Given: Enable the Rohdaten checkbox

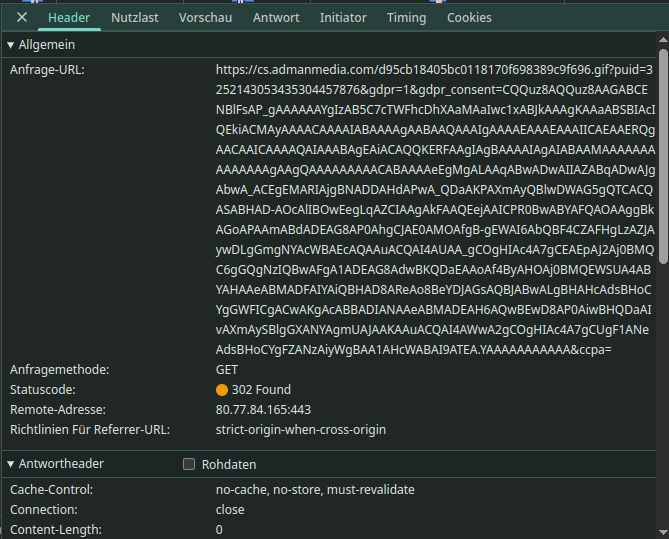Looking at the screenshot, I should click(x=189, y=464).
